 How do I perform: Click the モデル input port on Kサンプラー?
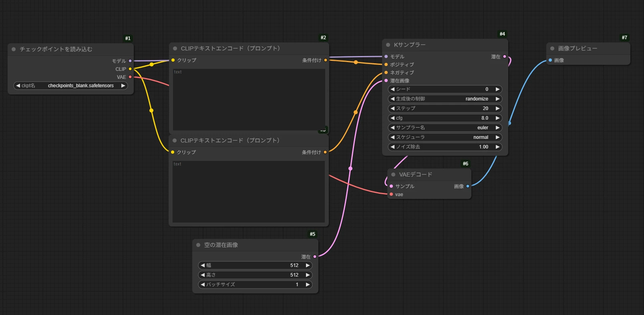point(386,56)
